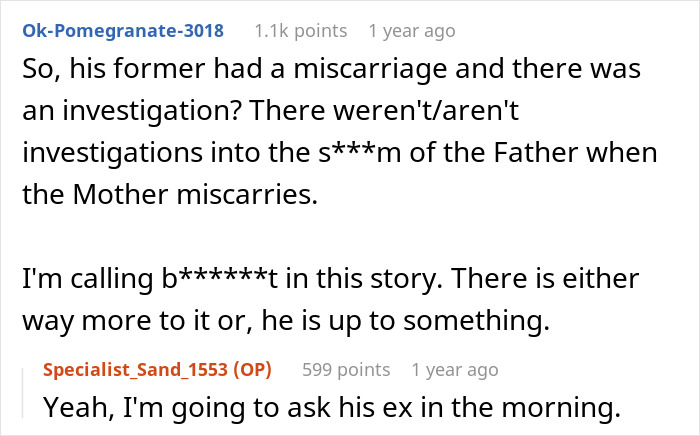Screen dimensions: 700x436
Task: Click the top comment's "1 year ago" timestamp
Action: 412,30
